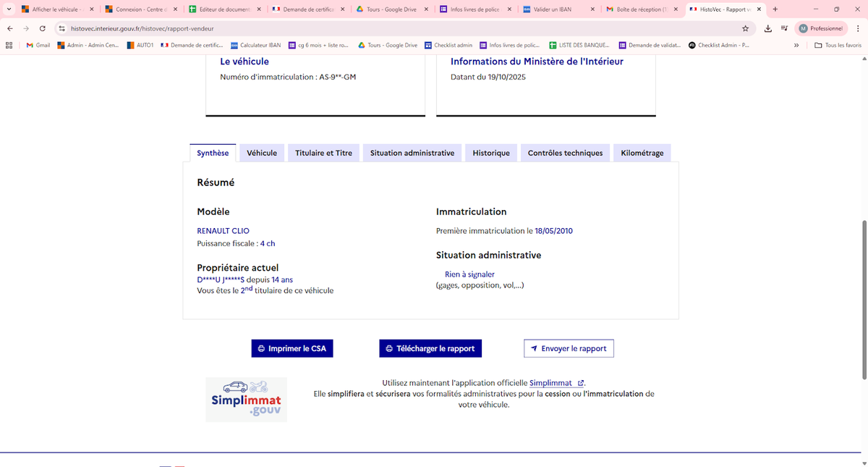868x467 pixels.
Task: Open the Historique tab
Action: click(x=491, y=153)
